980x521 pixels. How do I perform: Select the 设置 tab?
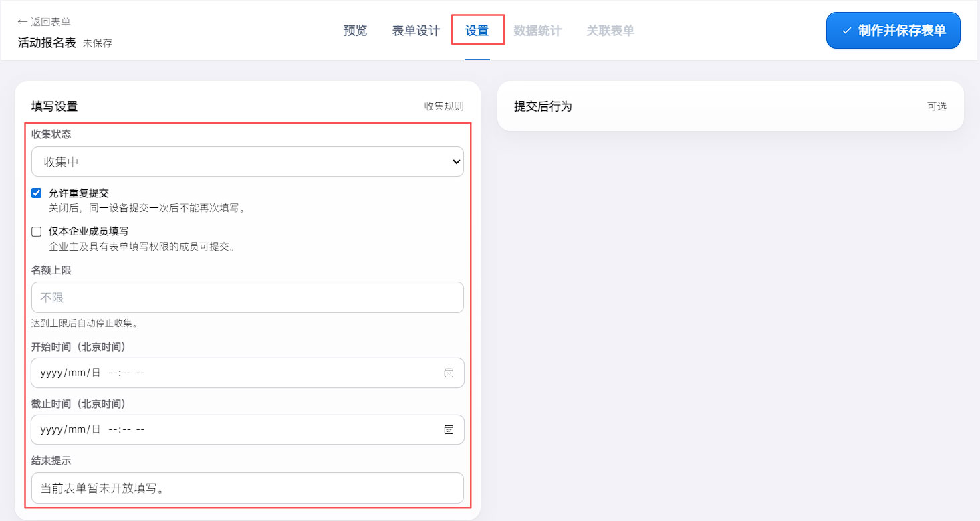477,31
